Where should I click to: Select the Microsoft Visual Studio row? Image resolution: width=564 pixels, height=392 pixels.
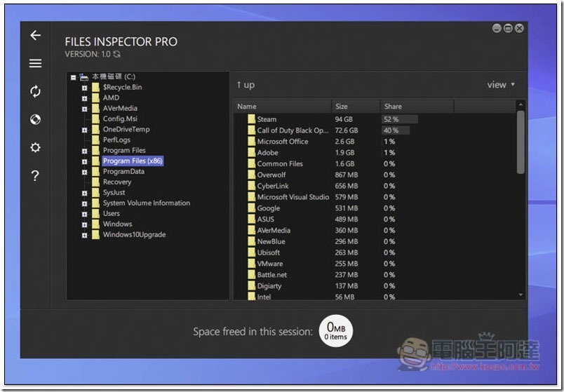[x=375, y=197]
